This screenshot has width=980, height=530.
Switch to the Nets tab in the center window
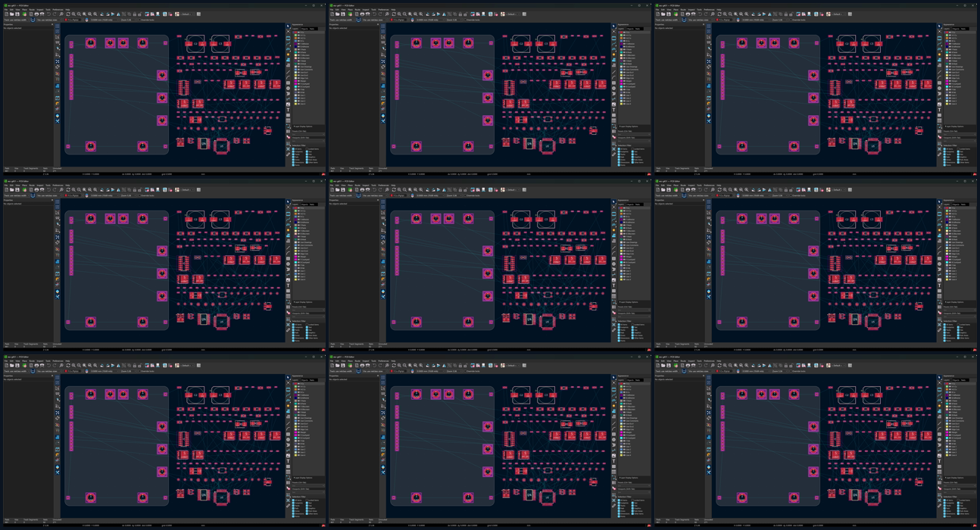coord(638,204)
